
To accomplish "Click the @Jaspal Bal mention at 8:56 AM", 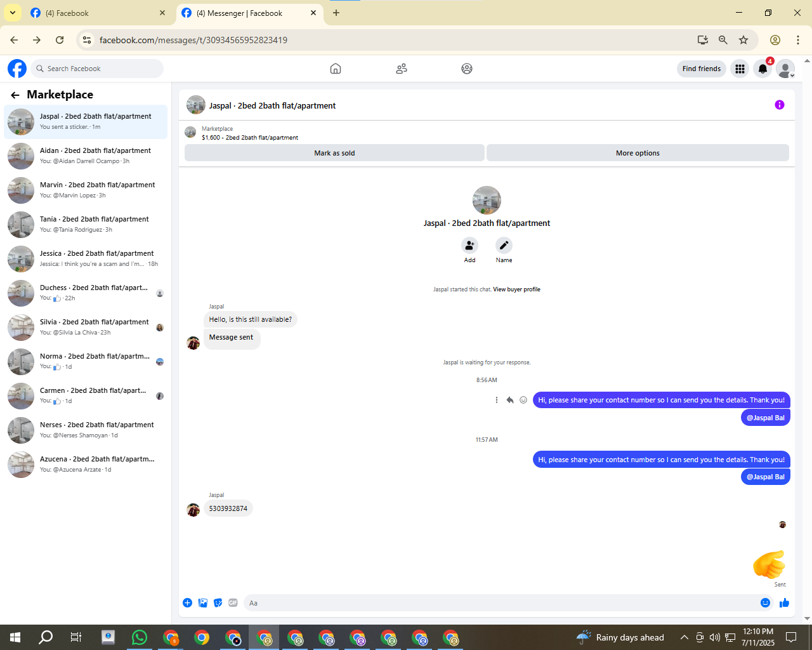I will (766, 418).
